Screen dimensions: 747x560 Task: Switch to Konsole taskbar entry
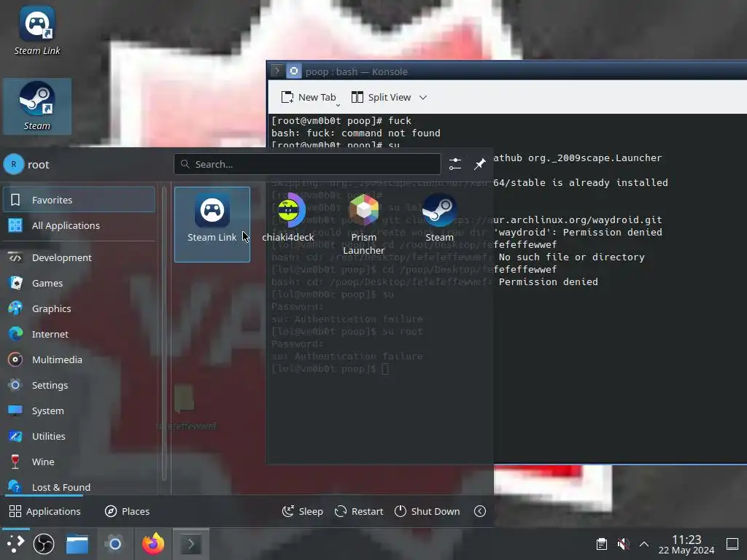click(191, 544)
